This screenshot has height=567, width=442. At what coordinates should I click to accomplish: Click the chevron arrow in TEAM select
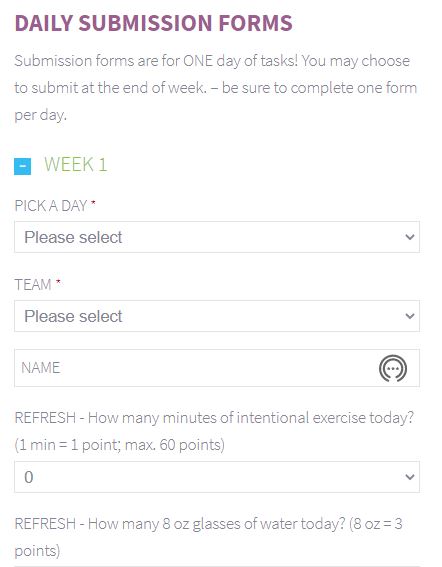tap(409, 316)
